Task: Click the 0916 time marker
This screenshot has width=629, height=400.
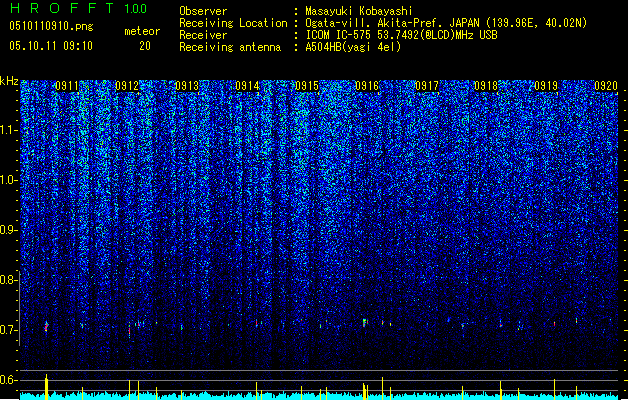Action: (x=367, y=86)
